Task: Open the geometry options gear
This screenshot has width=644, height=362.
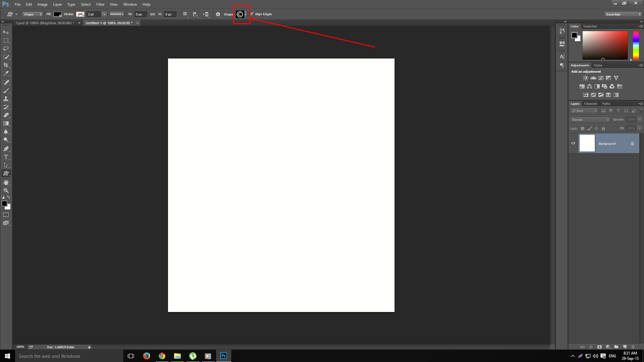Action: click(x=218, y=14)
